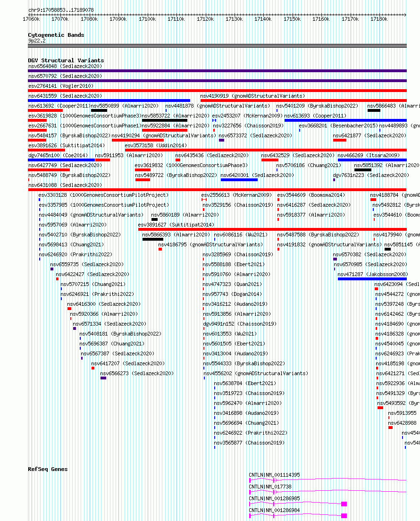Select the red bar for esv3891627 (Suktitipat2014)
The image size is (420, 521).
(x=272, y=229)
